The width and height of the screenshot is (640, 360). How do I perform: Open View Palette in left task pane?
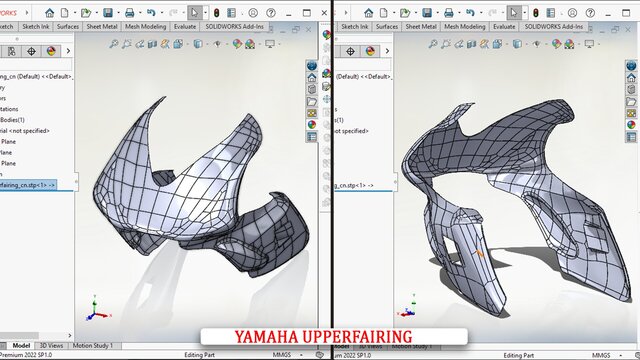(x=312, y=113)
